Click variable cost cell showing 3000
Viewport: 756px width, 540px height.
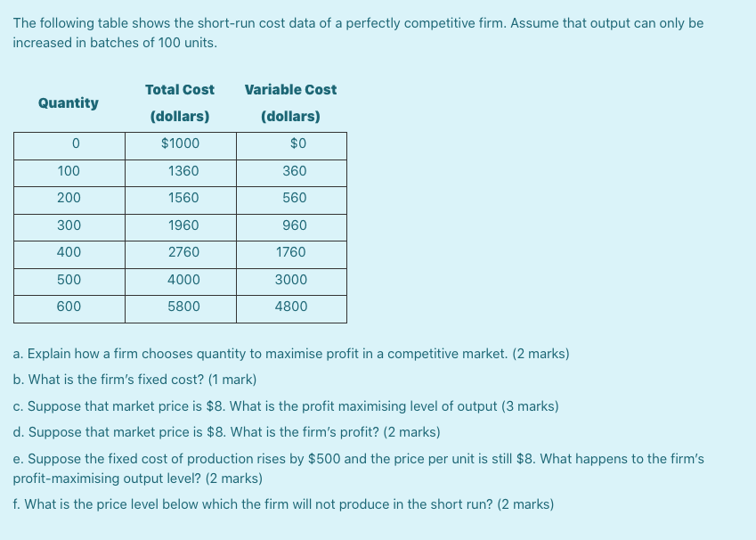pos(291,280)
